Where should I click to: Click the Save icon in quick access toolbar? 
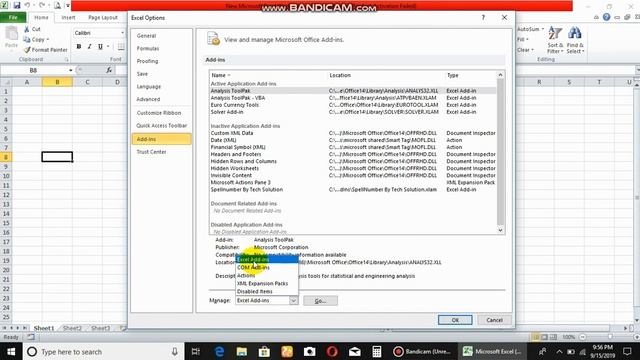17,5
